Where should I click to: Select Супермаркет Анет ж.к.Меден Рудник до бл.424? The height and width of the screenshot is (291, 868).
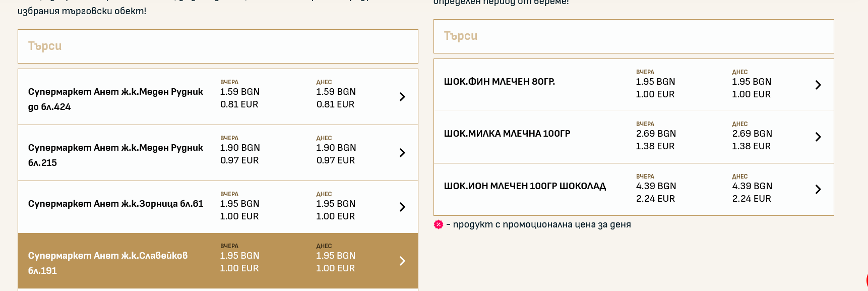[x=115, y=99]
